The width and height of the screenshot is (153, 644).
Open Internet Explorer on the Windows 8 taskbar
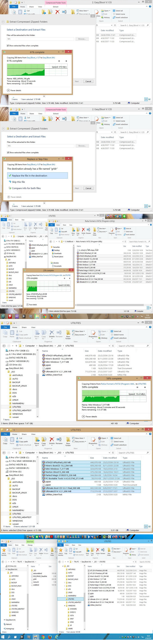pos(58,316)
